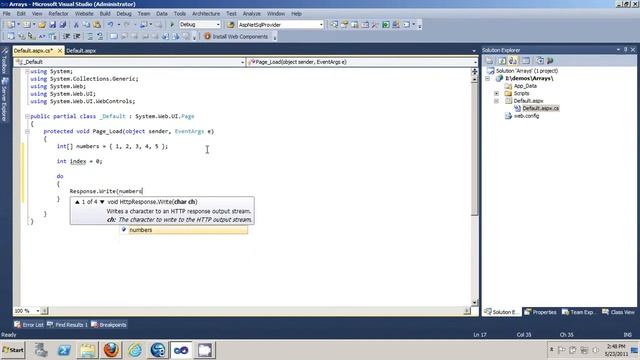Open the File menu
Viewport: 640px width, 360px height.
[7, 13]
